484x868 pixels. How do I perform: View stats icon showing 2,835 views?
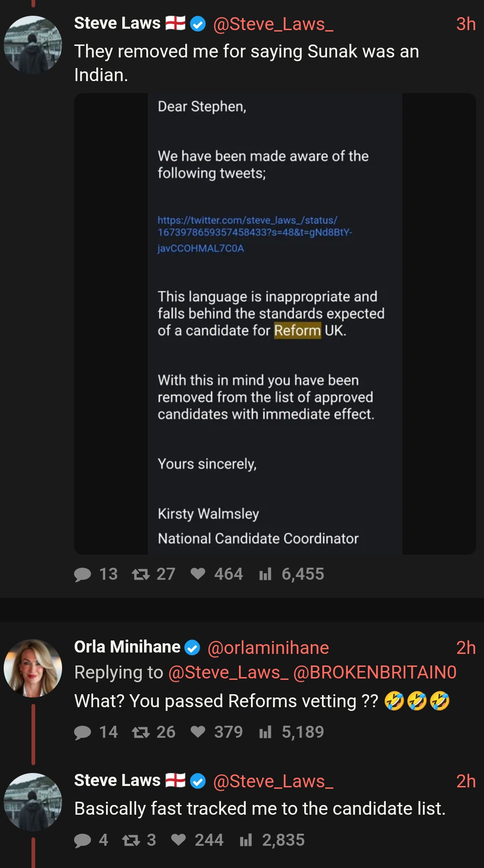[x=246, y=841]
